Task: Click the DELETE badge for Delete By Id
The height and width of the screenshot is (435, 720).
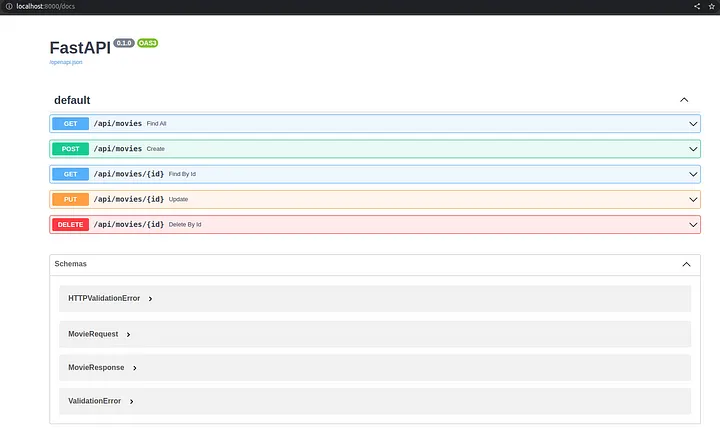Action: click(x=70, y=225)
